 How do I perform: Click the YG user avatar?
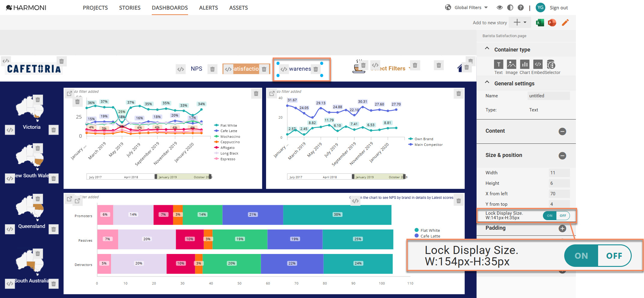tap(541, 7)
